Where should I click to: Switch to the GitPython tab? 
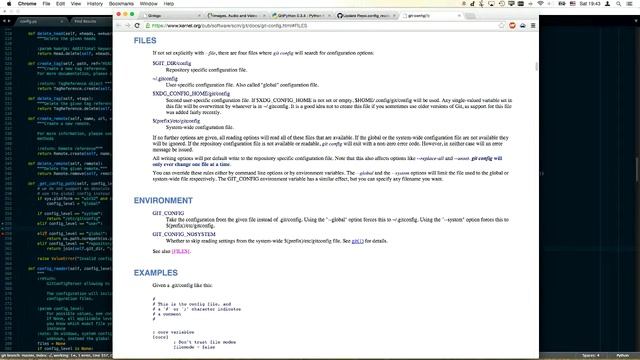click(x=300, y=16)
